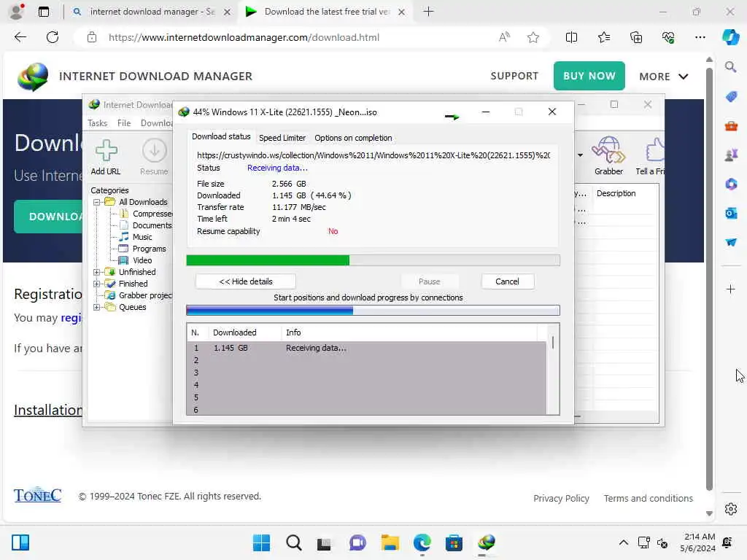The height and width of the screenshot is (560, 747).
Task: Expand the Finished category
Action: tap(97, 284)
